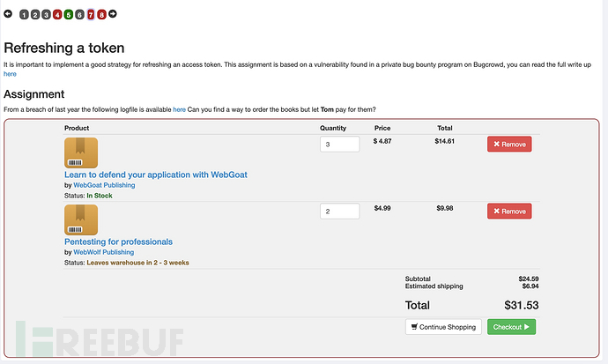Open the WebWolf Publishing link
This screenshot has height=364, width=608.
click(x=103, y=252)
